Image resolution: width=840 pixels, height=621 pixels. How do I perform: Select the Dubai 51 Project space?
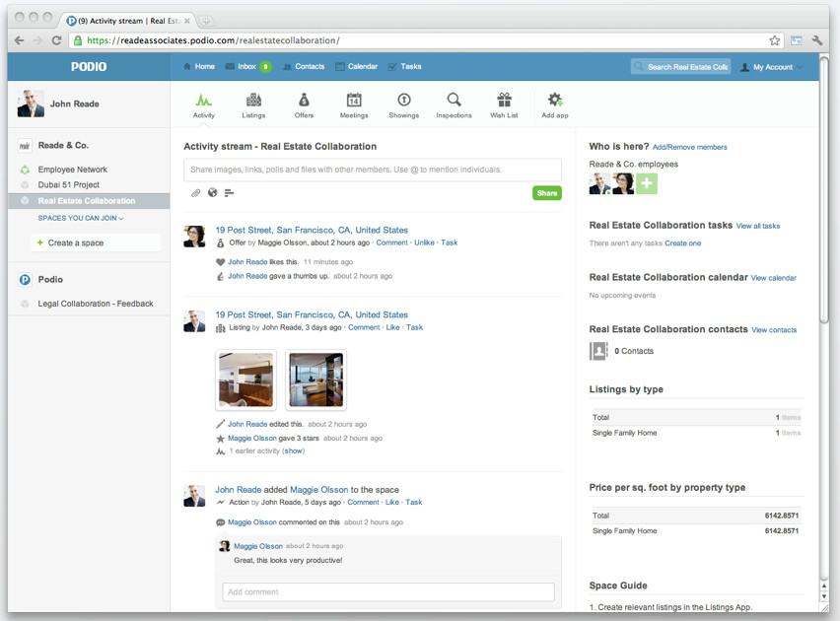69,185
